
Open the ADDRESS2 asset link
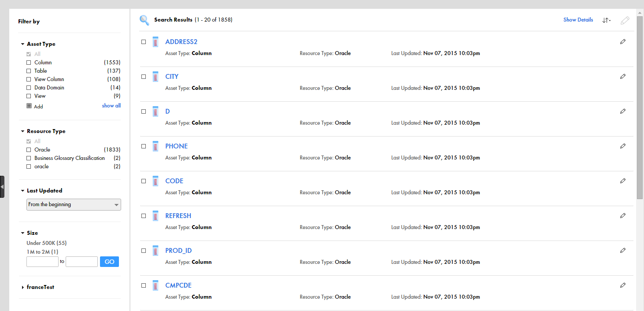point(181,42)
